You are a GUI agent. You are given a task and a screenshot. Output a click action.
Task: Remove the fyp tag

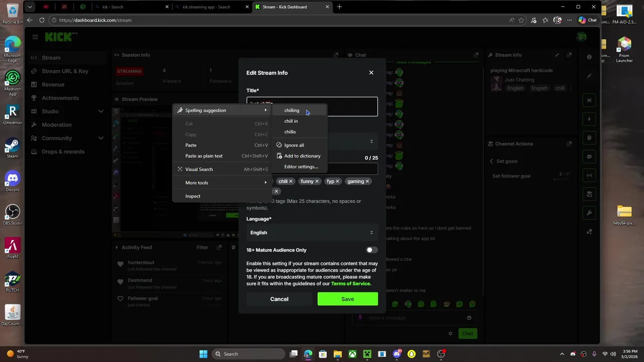tap(338, 182)
